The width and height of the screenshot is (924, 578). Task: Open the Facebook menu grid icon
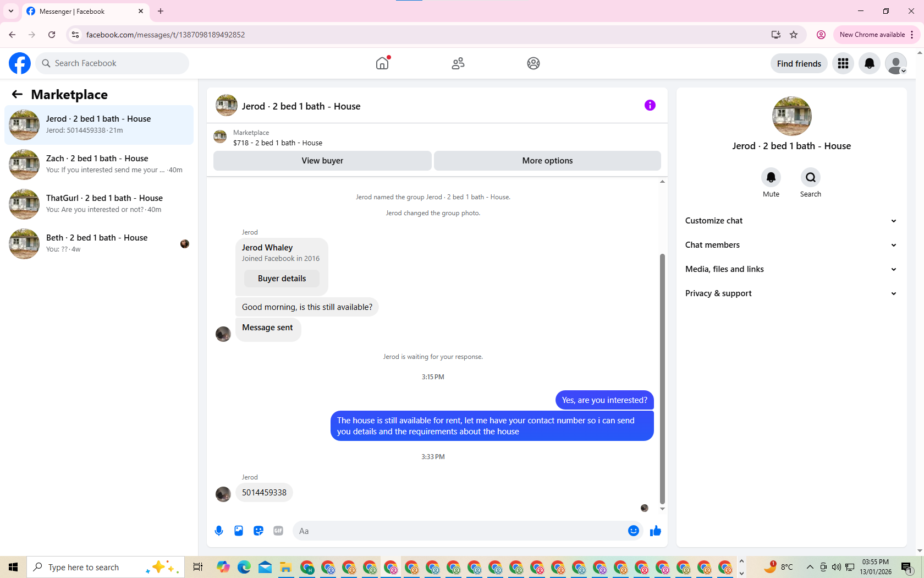843,63
